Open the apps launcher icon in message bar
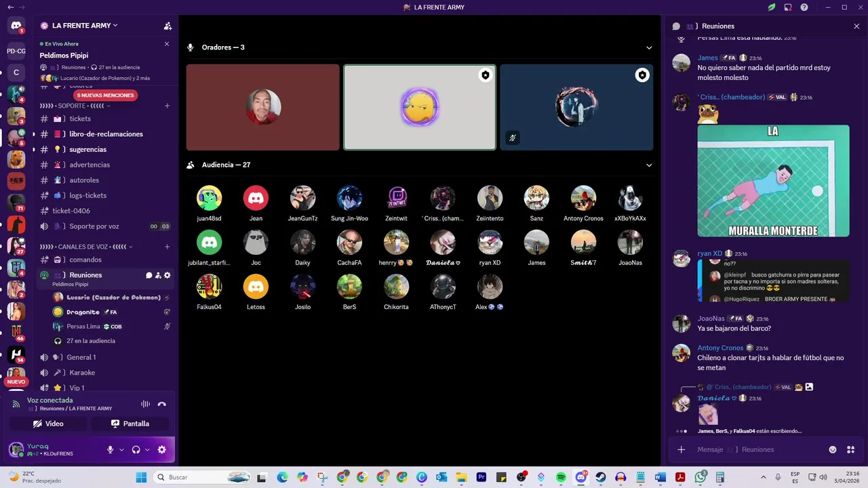The height and width of the screenshot is (488, 868). 850,449
